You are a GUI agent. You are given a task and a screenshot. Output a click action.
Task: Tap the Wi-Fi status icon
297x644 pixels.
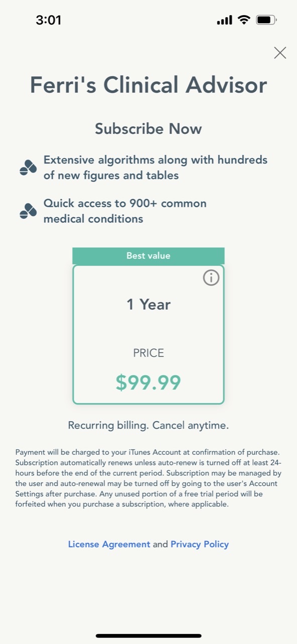click(244, 20)
